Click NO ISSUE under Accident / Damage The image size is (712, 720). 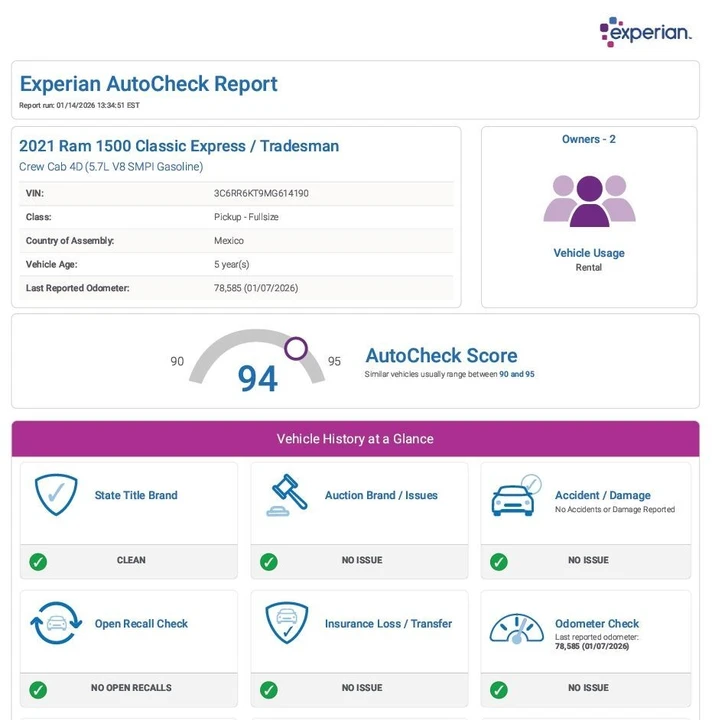[x=589, y=560]
